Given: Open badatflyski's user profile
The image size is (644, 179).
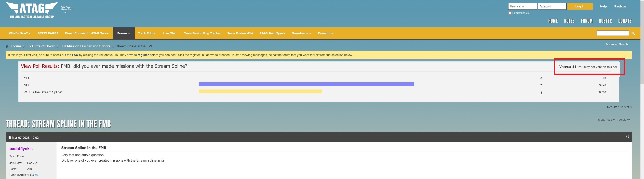Looking at the screenshot, I should coord(20,149).
